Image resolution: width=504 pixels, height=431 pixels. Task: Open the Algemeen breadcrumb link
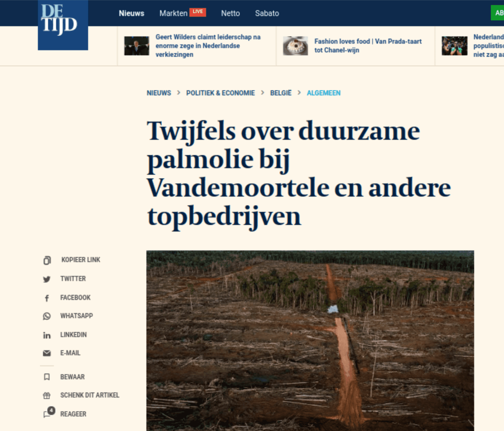pyautogui.click(x=323, y=93)
